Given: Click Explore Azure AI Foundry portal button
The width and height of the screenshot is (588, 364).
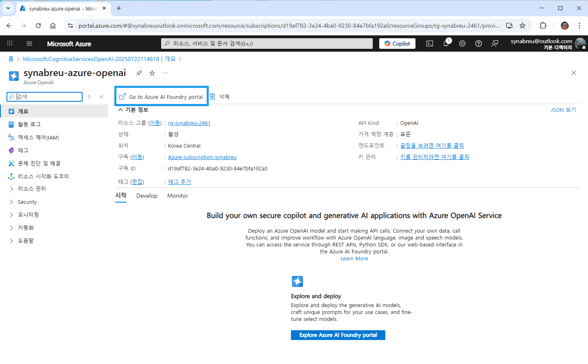Looking at the screenshot, I should 338,335.
